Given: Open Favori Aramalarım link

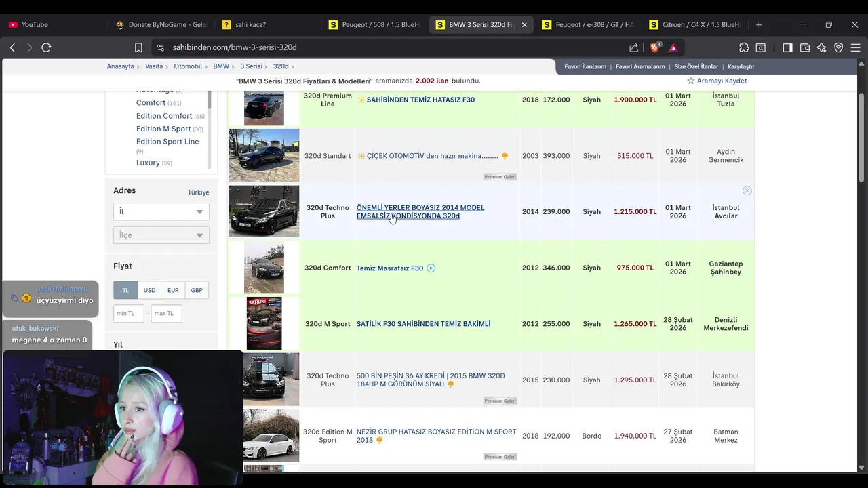Looking at the screenshot, I should pyautogui.click(x=640, y=66).
